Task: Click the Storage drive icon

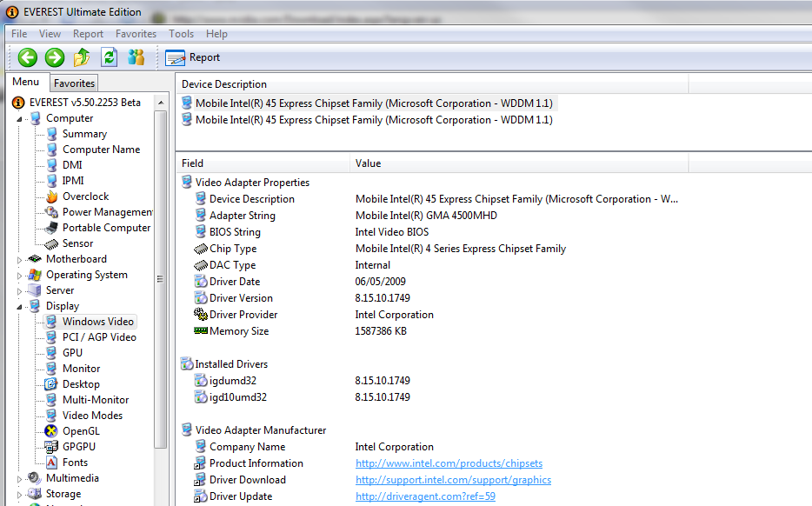Action: pyautogui.click(x=35, y=494)
